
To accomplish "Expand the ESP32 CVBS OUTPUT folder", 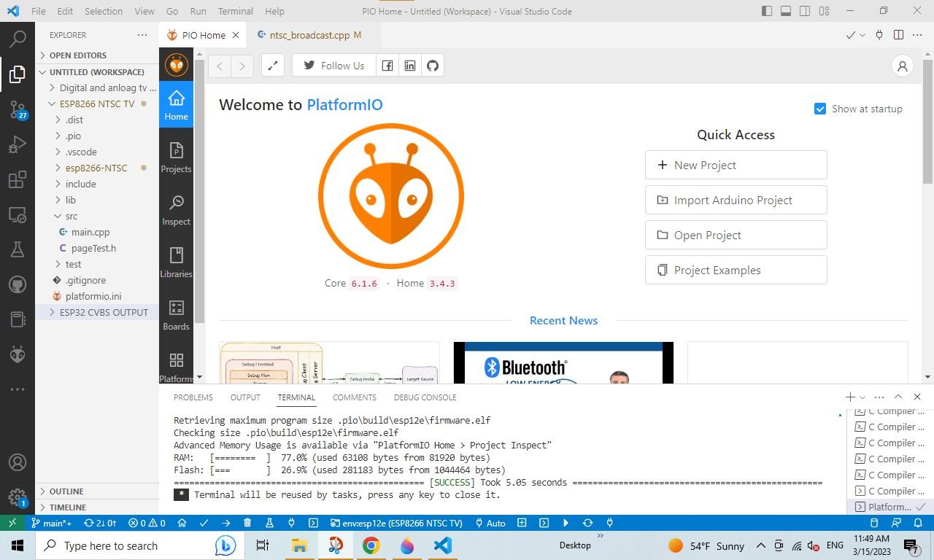I will 51,312.
